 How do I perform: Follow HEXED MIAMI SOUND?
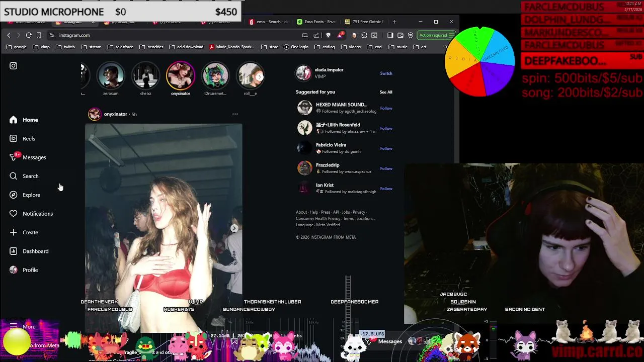coord(386,108)
